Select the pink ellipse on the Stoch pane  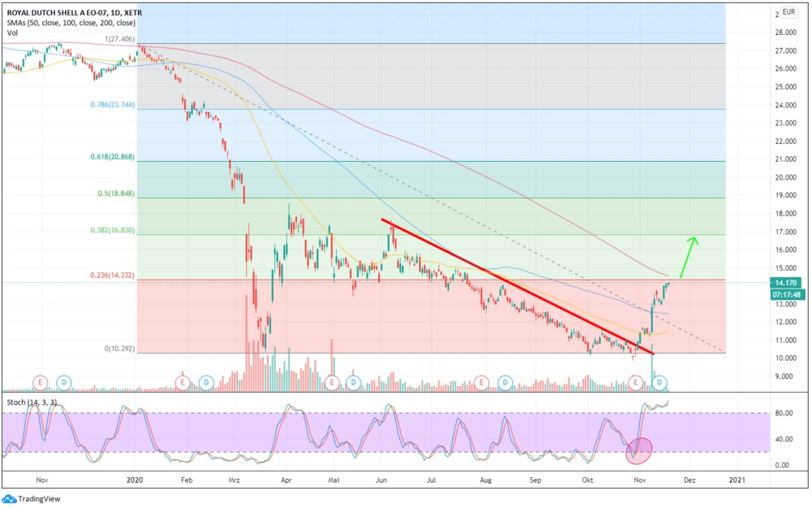click(639, 450)
